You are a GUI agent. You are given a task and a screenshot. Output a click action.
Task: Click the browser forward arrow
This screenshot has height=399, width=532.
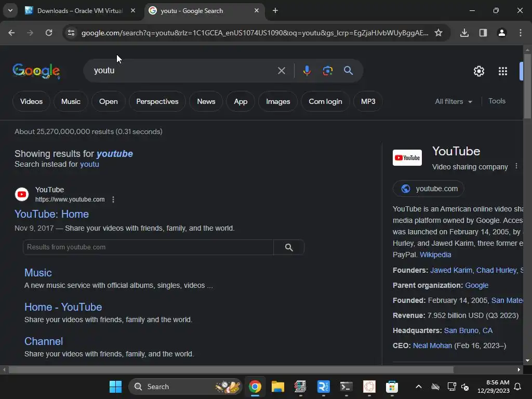[x=30, y=33]
